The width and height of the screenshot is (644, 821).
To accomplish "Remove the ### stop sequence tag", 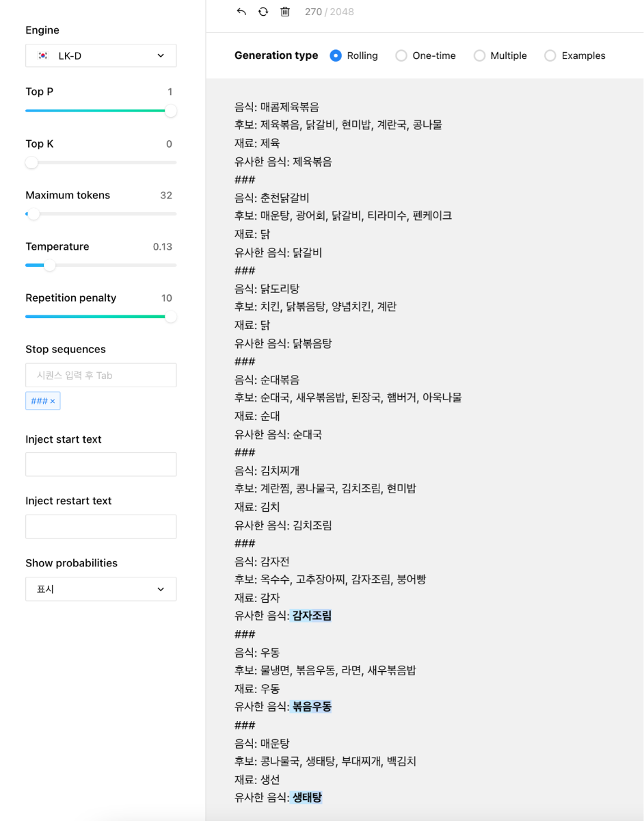I will tap(53, 402).
